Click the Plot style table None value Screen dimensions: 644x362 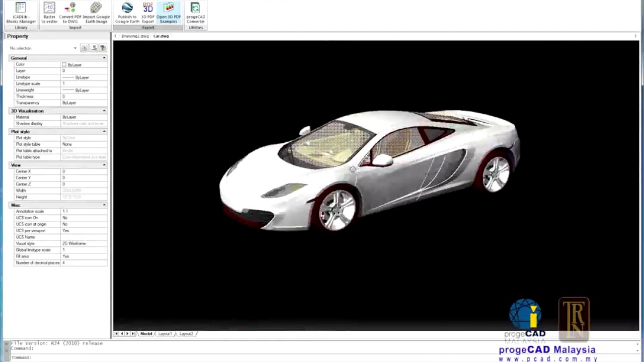tap(84, 144)
